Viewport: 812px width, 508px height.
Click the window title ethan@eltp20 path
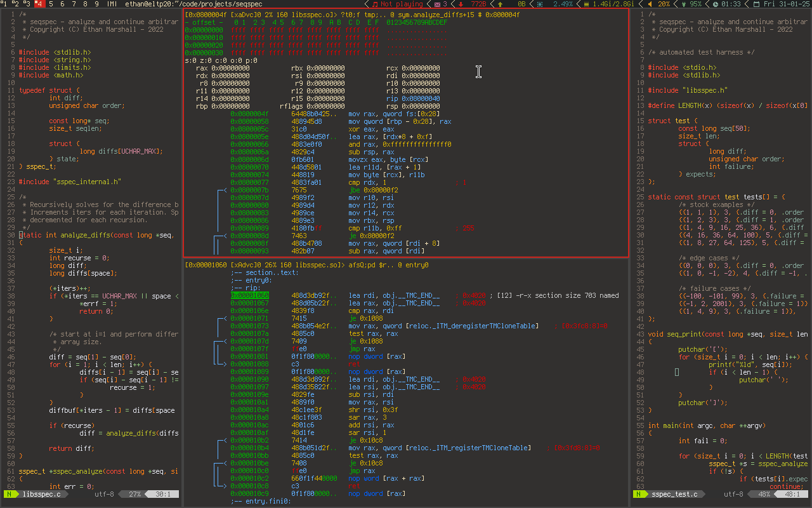[193, 4]
